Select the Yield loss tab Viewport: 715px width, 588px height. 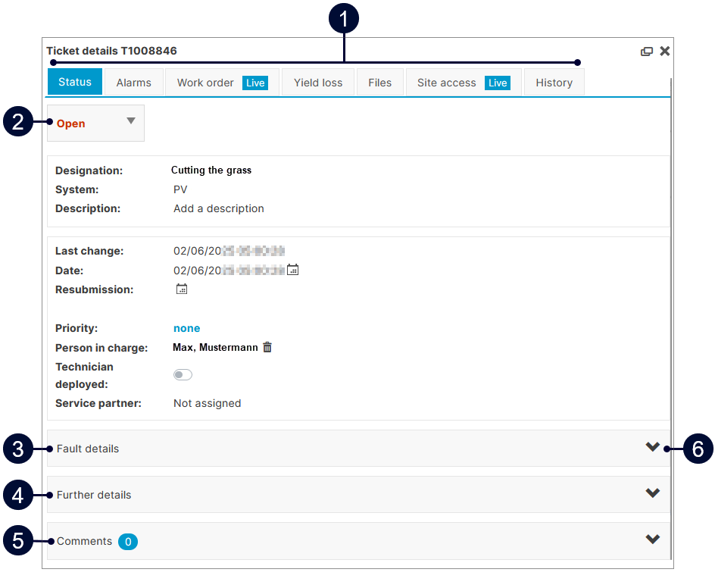pos(318,83)
